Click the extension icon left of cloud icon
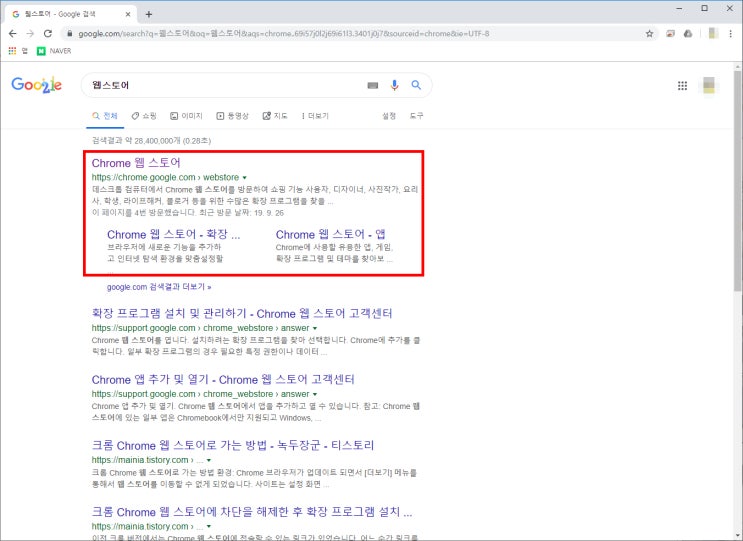This screenshot has height=541, width=743. (670, 34)
